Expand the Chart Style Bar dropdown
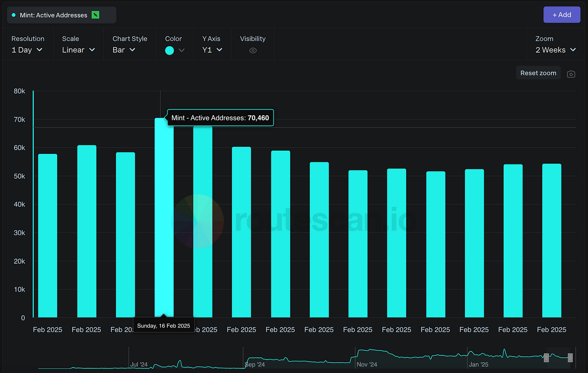Viewport: 588px width, 373px height. pos(124,50)
